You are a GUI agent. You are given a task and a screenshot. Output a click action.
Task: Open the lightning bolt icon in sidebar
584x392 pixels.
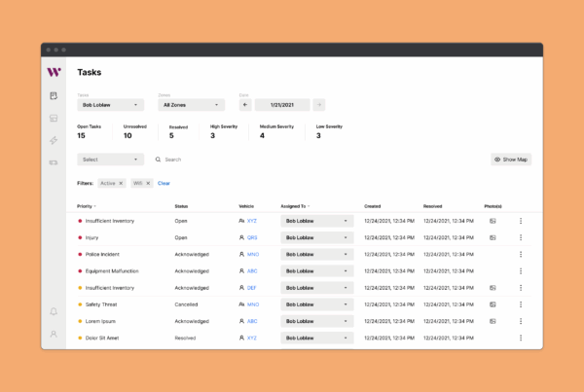point(54,140)
